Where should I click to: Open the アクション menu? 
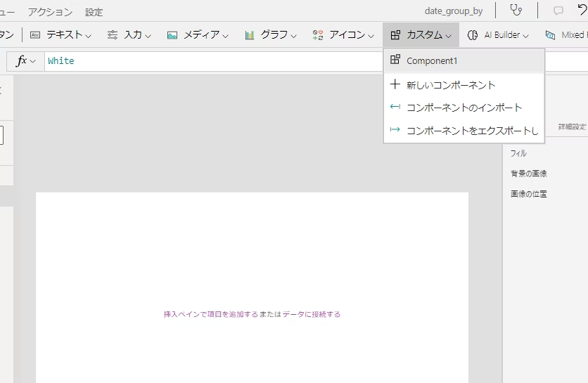[x=50, y=12]
